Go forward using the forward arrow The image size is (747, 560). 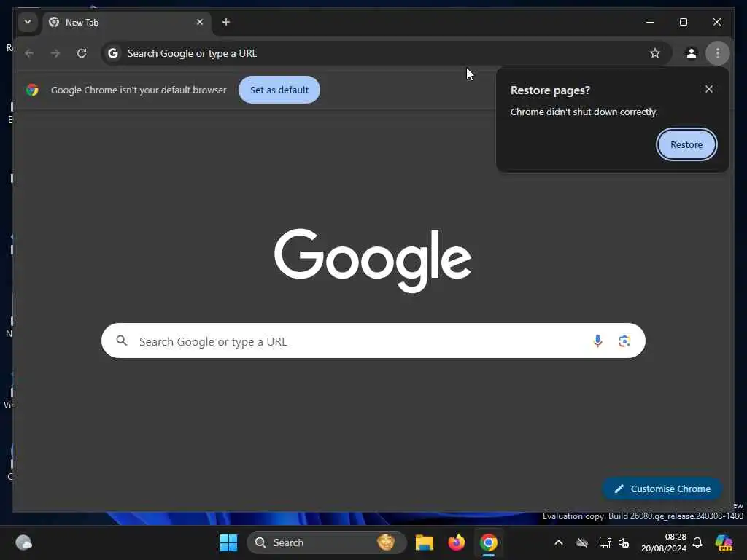coord(55,53)
